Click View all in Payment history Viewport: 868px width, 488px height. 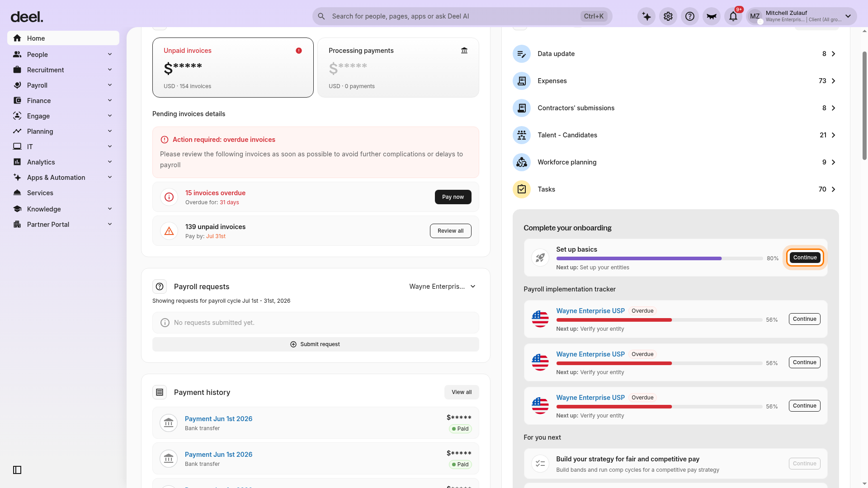(x=462, y=392)
